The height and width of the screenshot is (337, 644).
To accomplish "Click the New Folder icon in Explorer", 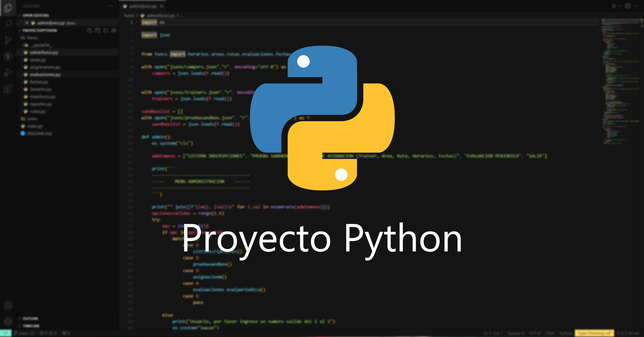I will (x=97, y=30).
